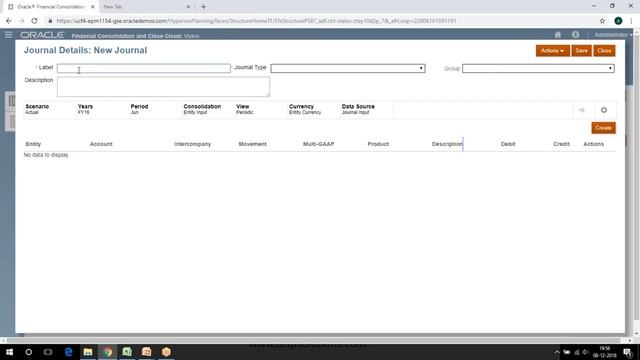Click the vertical page scrollbar

(636, 176)
